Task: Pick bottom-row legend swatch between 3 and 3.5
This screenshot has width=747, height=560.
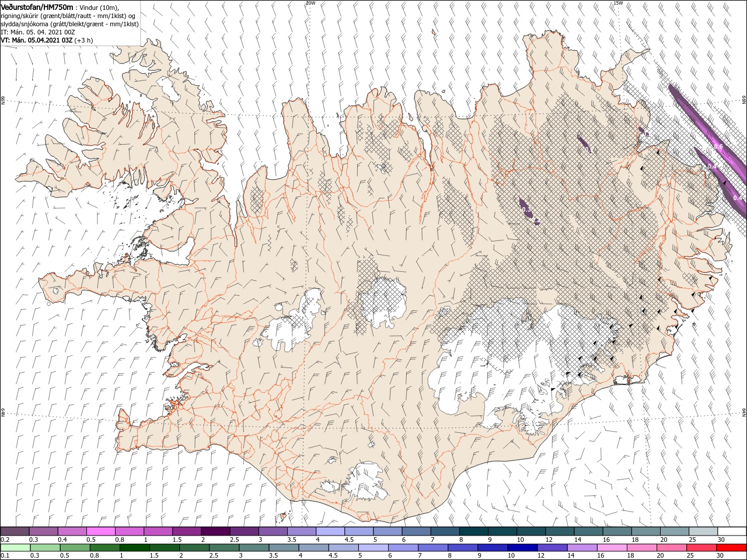Action: click(x=253, y=548)
